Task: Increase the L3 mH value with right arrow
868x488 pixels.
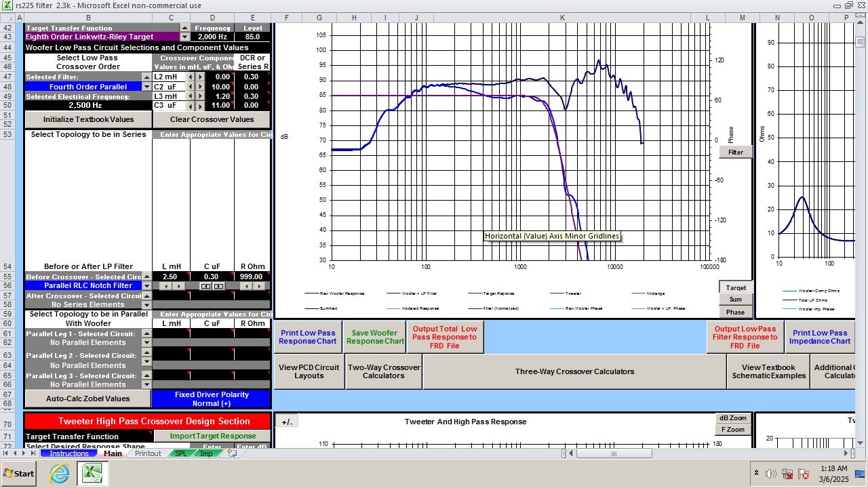Action: point(200,96)
